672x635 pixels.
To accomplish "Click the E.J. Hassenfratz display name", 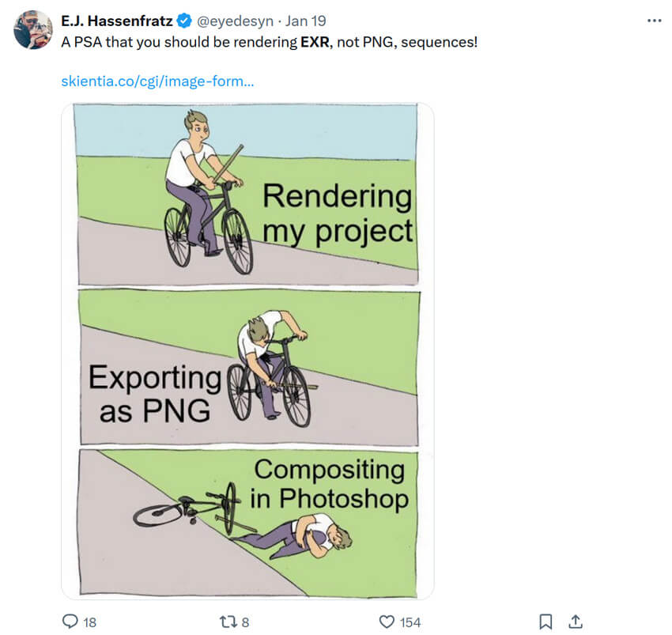I will [117, 21].
